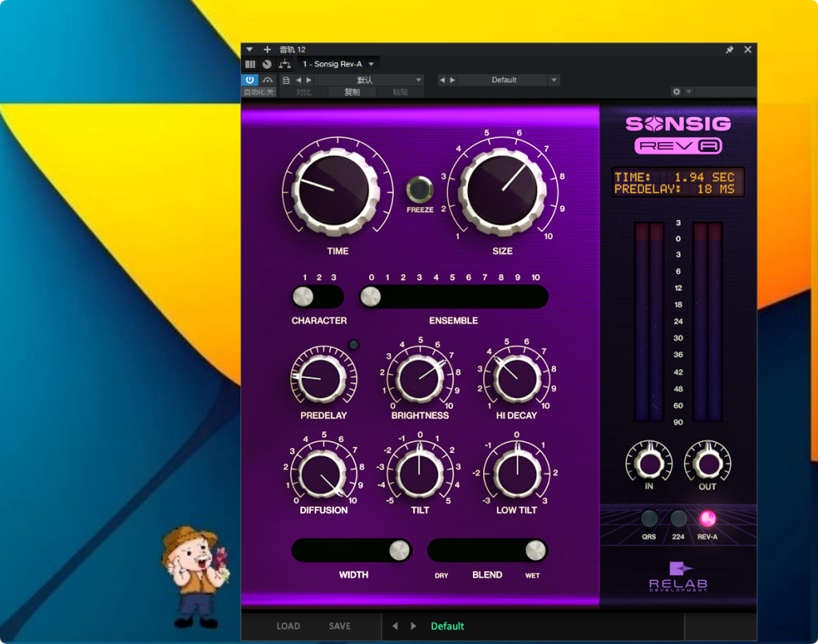Click the 复制 copy button
The height and width of the screenshot is (644, 818).
[x=352, y=92]
